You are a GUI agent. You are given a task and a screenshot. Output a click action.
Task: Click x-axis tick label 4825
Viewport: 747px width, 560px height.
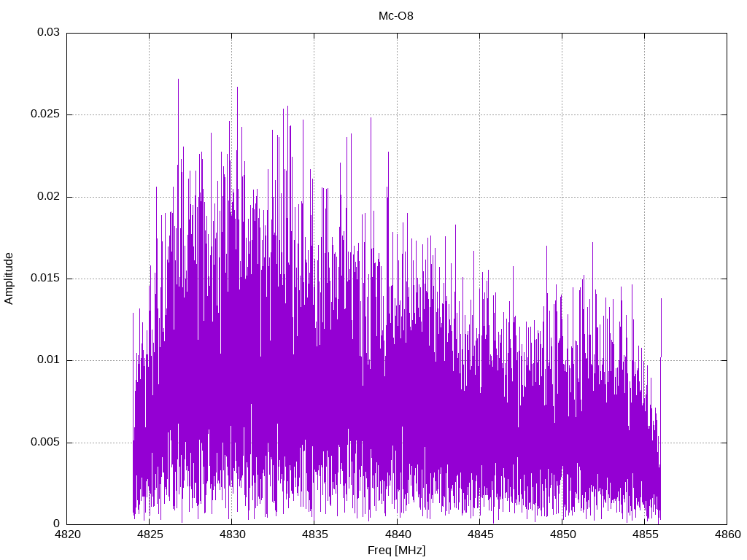tap(150, 534)
